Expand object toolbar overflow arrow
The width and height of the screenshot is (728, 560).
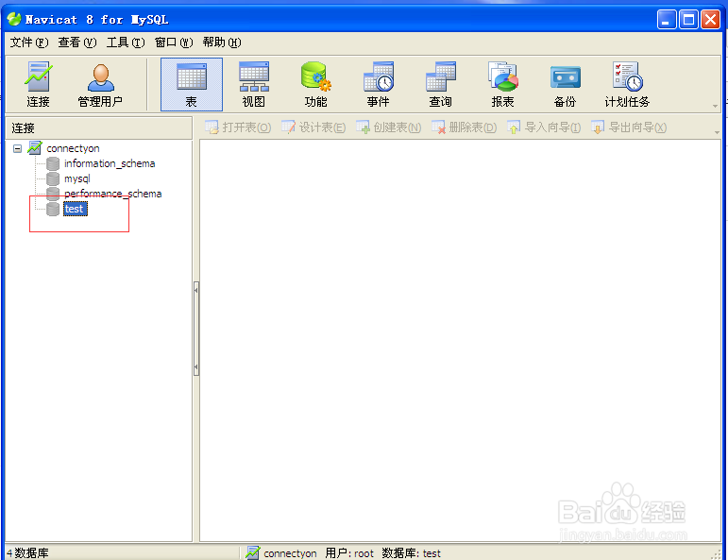pyautogui.click(x=717, y=133)
